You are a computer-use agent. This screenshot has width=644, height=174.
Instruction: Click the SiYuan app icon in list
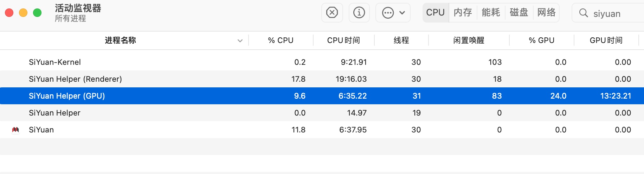click(x=15, y=130)
